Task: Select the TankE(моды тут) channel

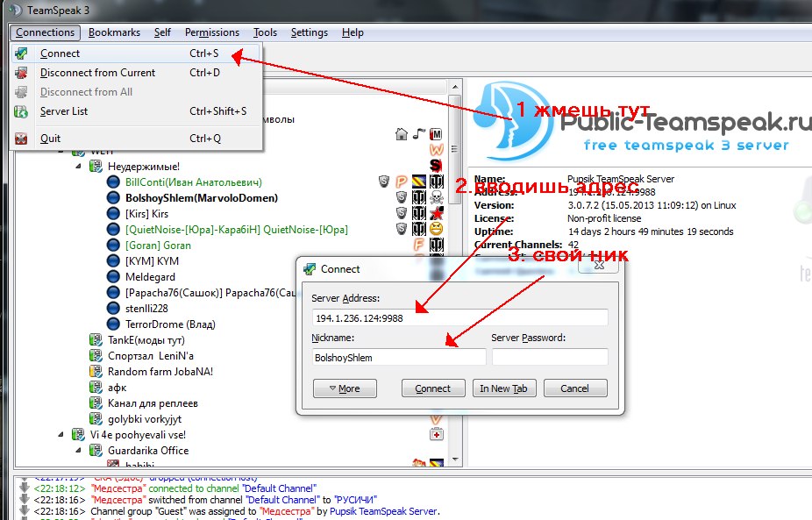Action: [146, 340]
